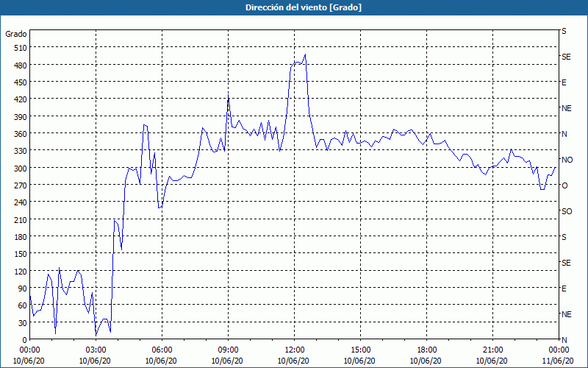Click the 150 degree axis label
Viewport: 588px width, 368px height.
[21, 254]
